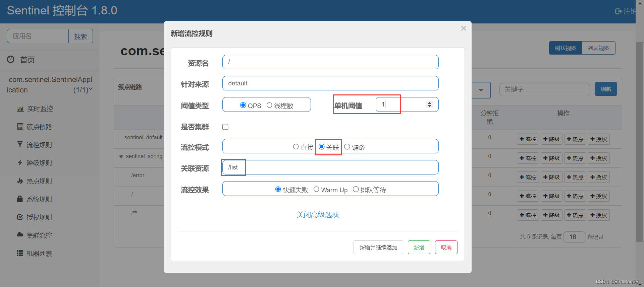Click the lock icon for 系统规则
644x287 pixels.
[20, 199]
